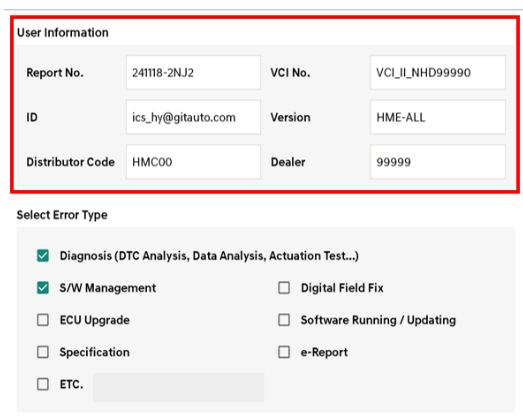This screenshot has width=523, height=417.
Task: Click the Report No. field
Action: point(193,72)
